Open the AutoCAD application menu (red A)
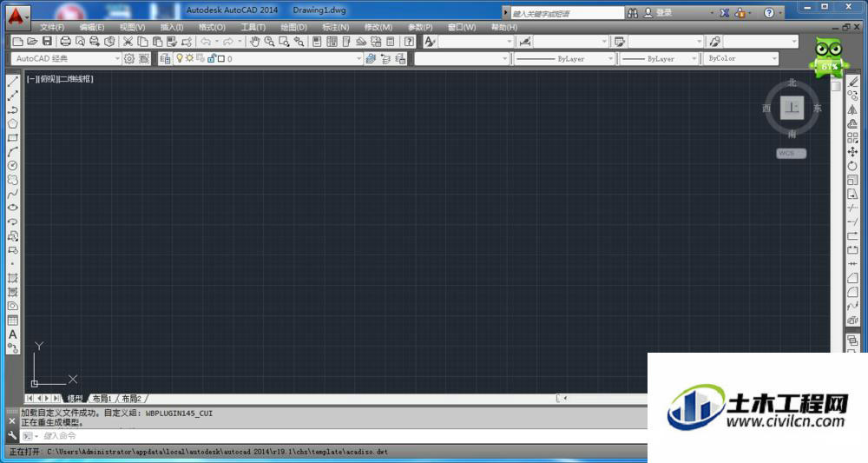Image resolution: width=868 pixels, height=463 pixels. pyautogui.click(x=16, y=17)
